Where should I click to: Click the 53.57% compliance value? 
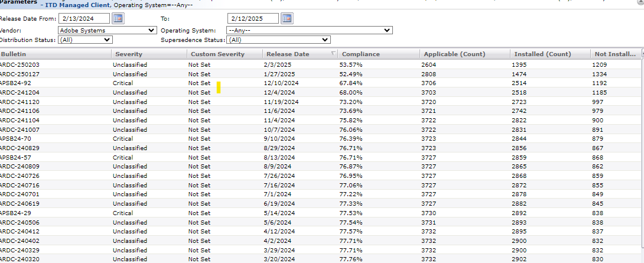point(351,64)
